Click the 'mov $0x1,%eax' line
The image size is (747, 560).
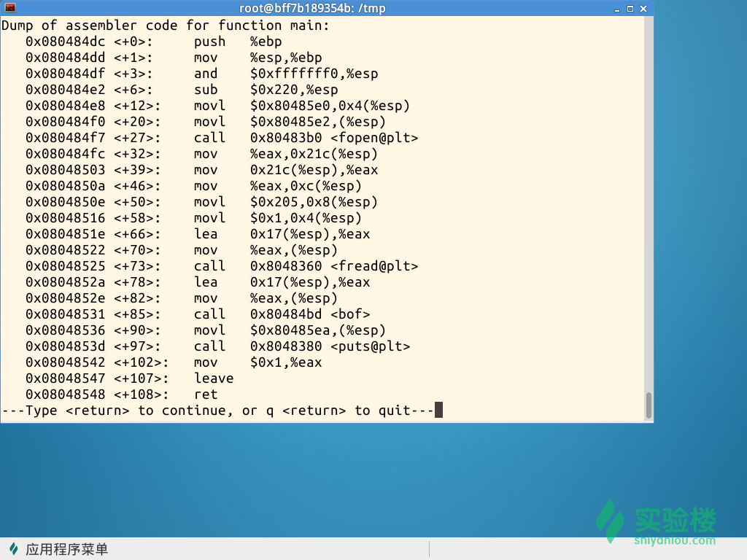[174, 362]
